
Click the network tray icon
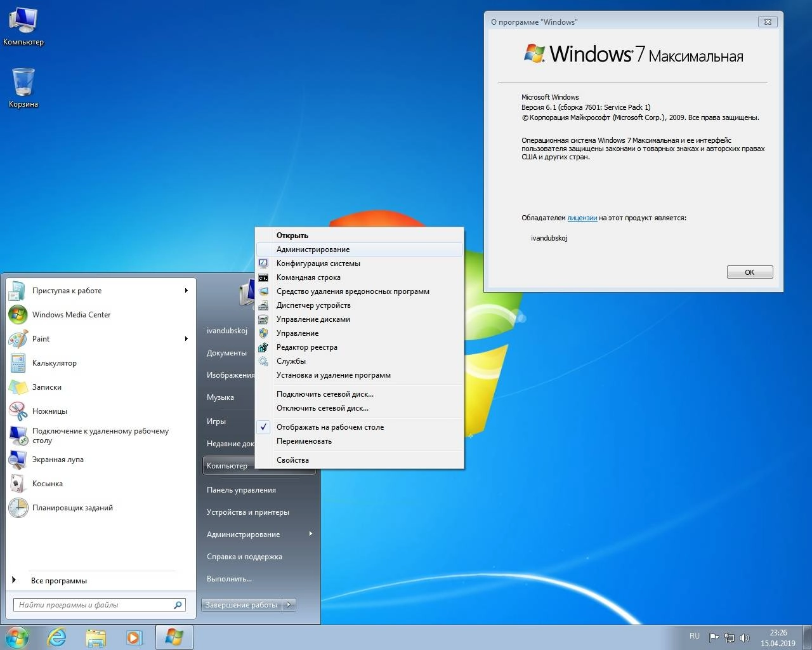pyautogui.click(x=730, y=638)
